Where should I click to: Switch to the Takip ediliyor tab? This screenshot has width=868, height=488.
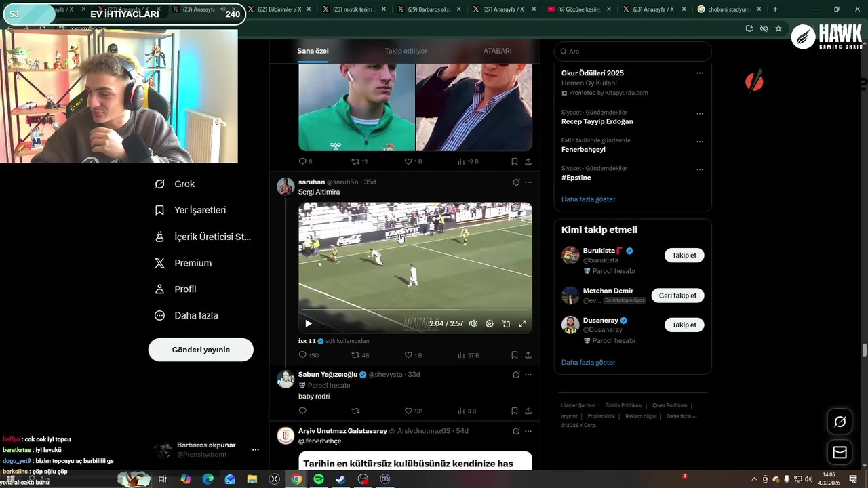coord(406,51)
